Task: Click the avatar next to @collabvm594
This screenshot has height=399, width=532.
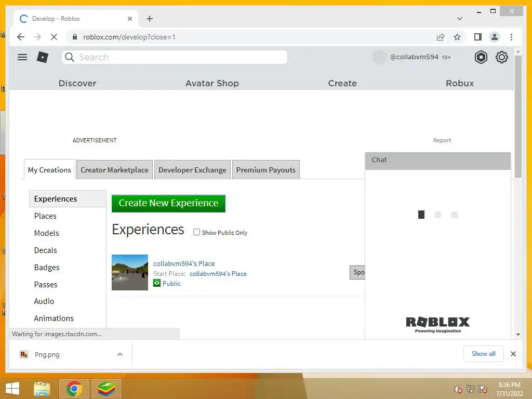Action: coord(379,57)
